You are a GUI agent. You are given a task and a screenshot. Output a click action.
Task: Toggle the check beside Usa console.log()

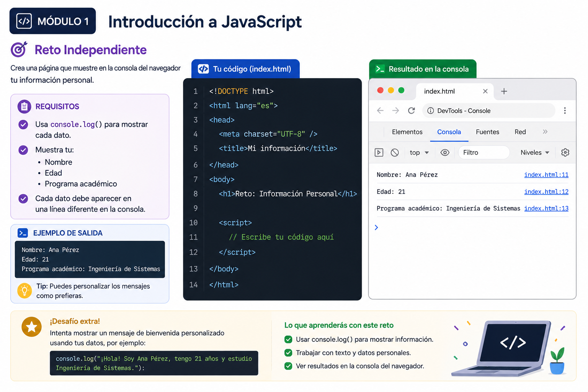click(x=23, y=124)
